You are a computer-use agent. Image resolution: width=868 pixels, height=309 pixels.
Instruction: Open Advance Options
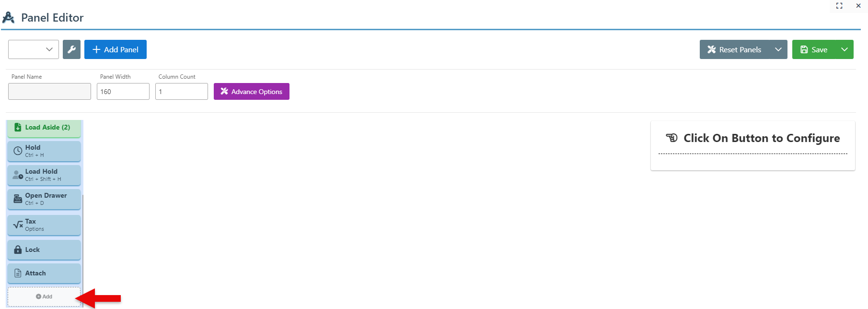point(252,92)
